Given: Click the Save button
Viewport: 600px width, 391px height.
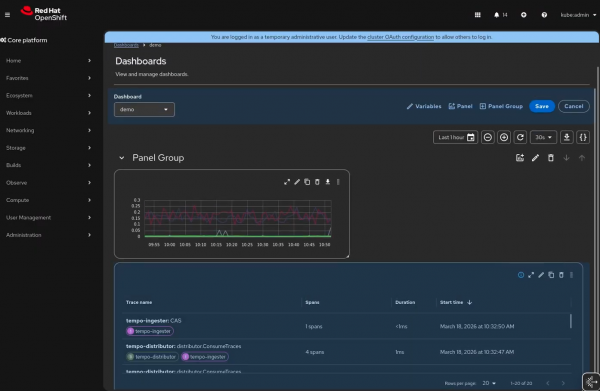Looking at the screenshot, I should coord(542,106).
